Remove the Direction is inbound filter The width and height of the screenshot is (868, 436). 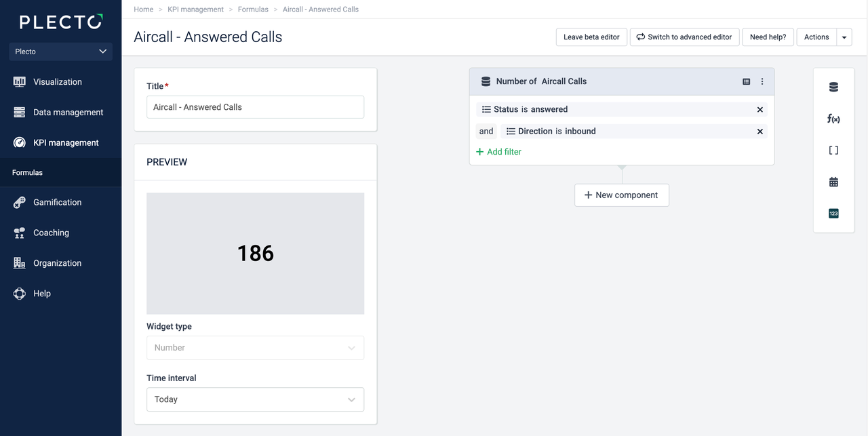759,132
